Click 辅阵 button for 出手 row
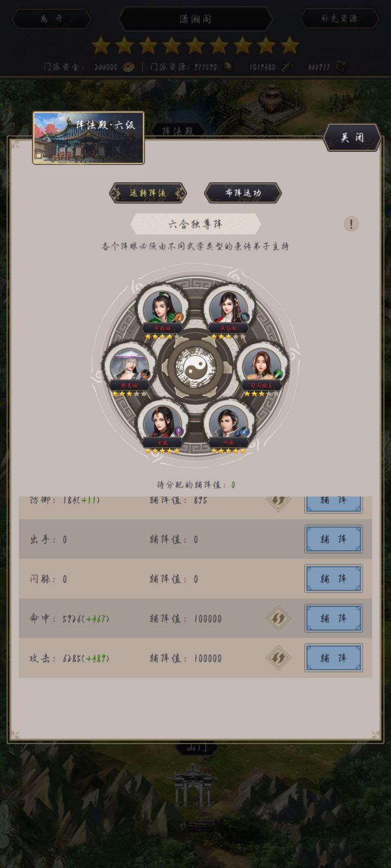 (x=333, y=539)
